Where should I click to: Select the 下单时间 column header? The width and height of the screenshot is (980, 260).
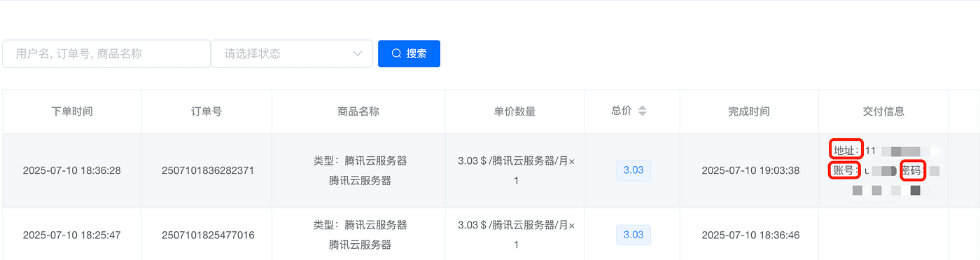point(72,111)
